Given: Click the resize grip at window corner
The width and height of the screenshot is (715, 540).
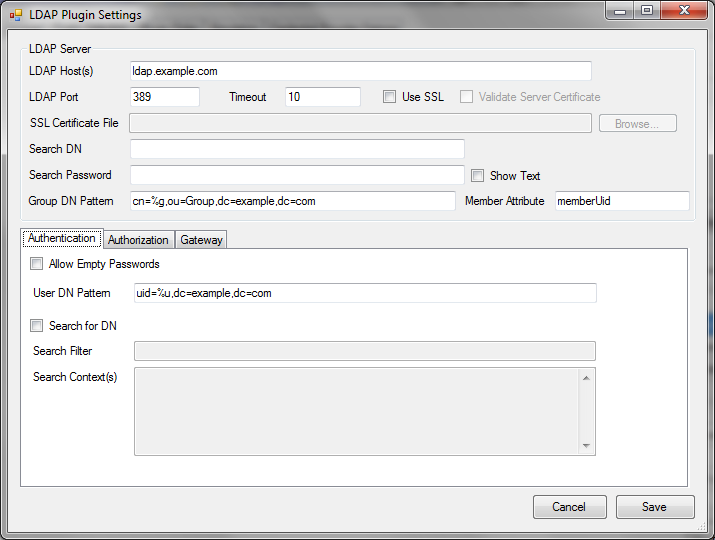Looking at the screenshot, I should click(702, 527).
